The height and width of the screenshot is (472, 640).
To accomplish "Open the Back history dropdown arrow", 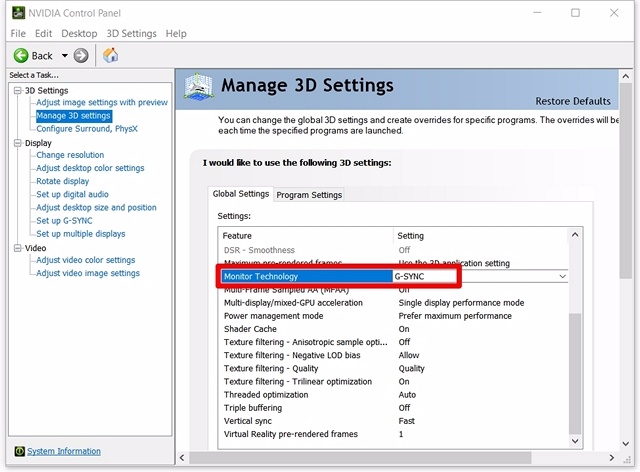I will (x=64, y=56).
